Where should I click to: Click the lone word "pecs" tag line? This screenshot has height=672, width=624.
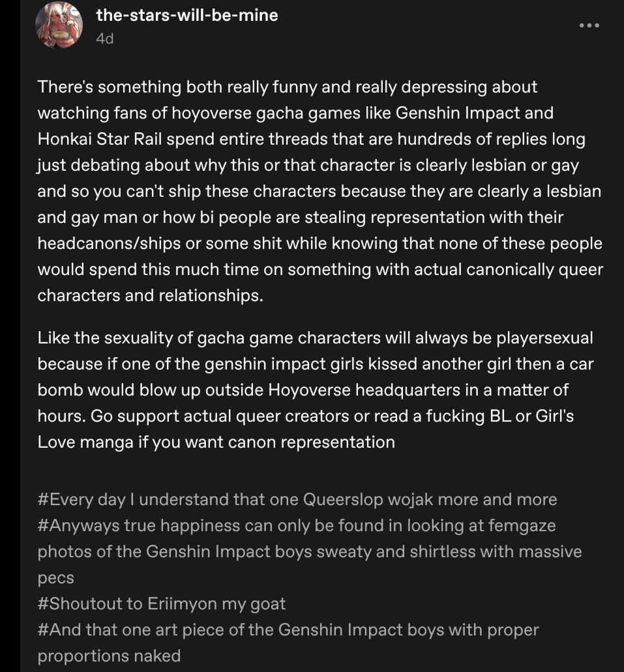coord(56,577)
